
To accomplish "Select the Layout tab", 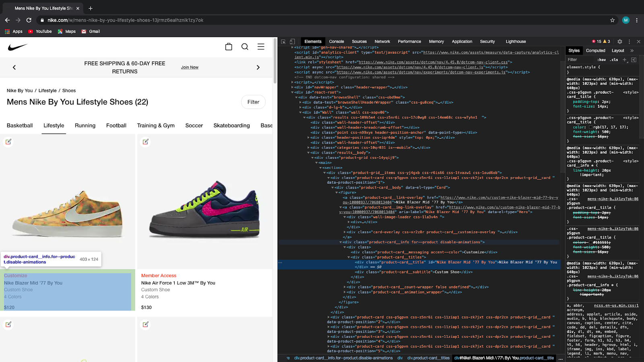I will click(x=618, y=51).
